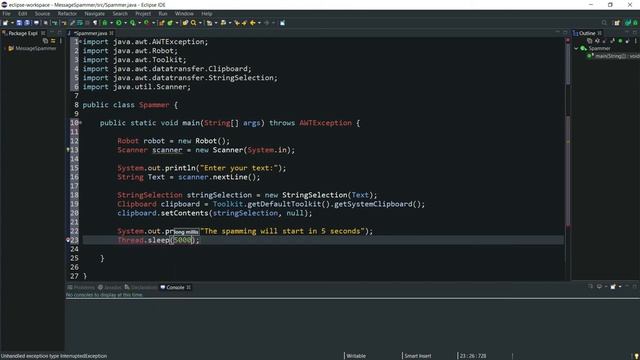Open the Debug configurations dropdown arrow

(x=111, y=23)
